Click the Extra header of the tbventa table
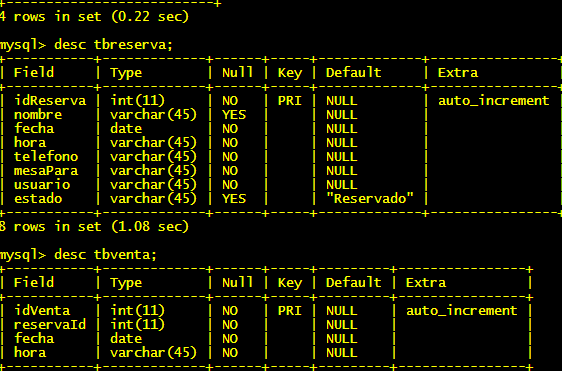Image resolution: width=562 pixels, height=371 pixels. point(426,282)
